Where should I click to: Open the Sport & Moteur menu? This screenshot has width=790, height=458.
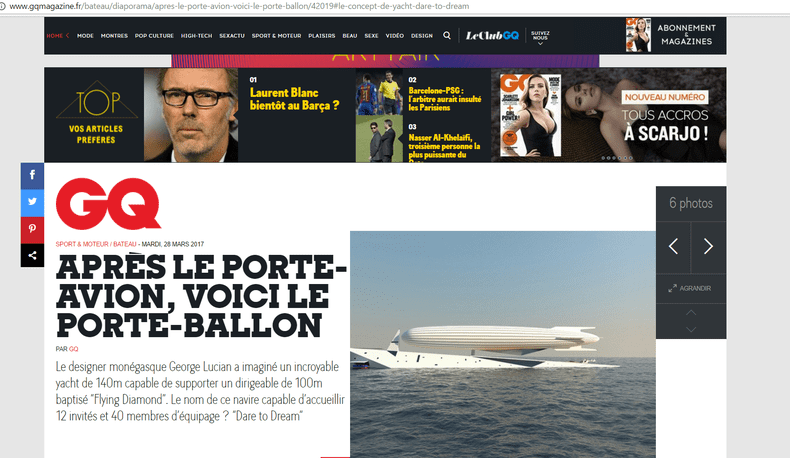coord(276,36)
